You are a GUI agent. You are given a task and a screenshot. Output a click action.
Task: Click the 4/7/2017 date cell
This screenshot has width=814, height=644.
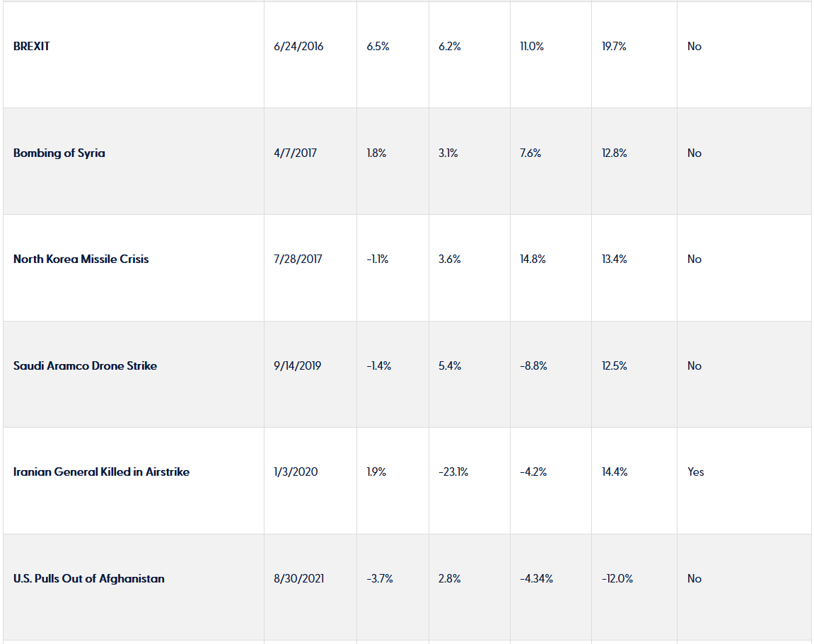(295, 153)
